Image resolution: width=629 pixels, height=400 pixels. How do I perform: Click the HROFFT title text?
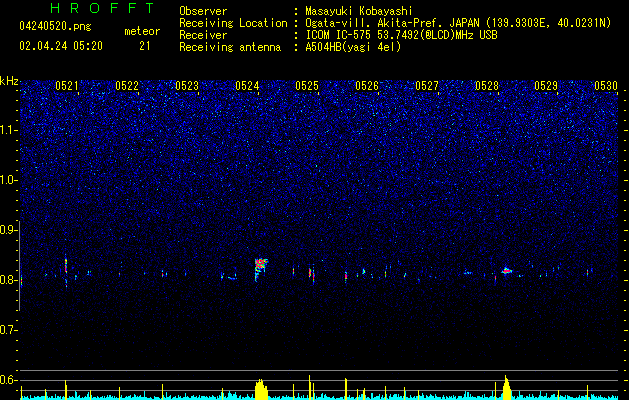[x=103, y=8]
